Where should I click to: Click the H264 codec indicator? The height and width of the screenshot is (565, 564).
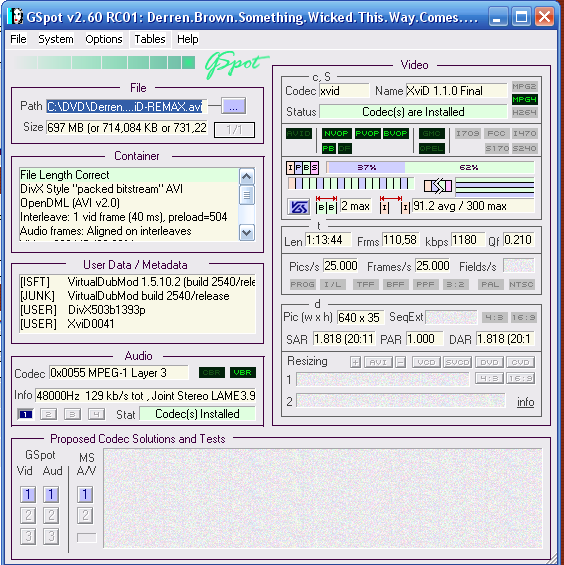(524, 112)
